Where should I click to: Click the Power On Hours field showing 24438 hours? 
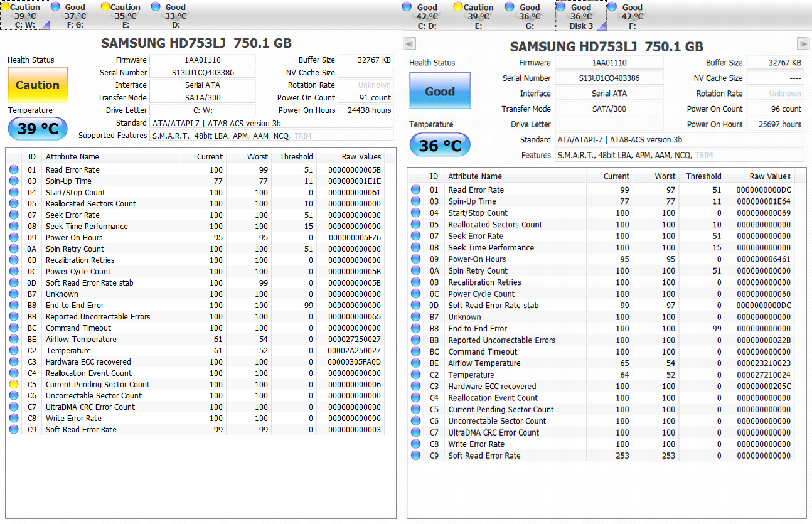[x=366, y=110]
